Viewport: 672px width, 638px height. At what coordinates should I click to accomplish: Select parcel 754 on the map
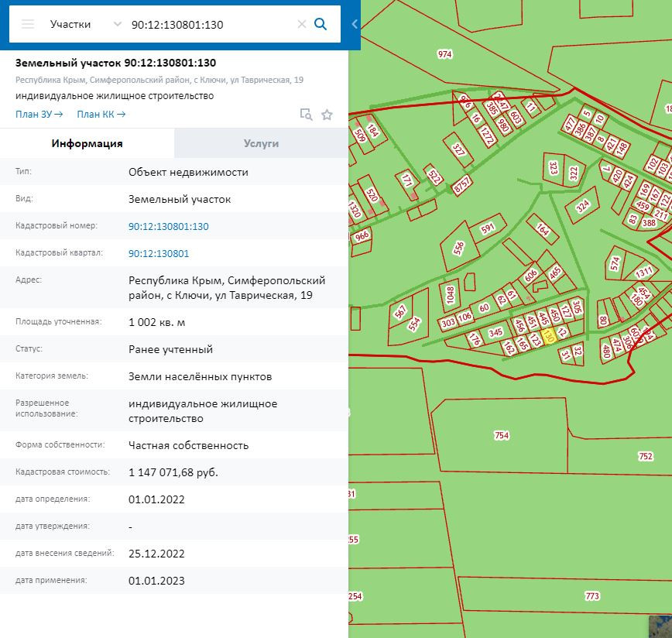coord(502,436)
